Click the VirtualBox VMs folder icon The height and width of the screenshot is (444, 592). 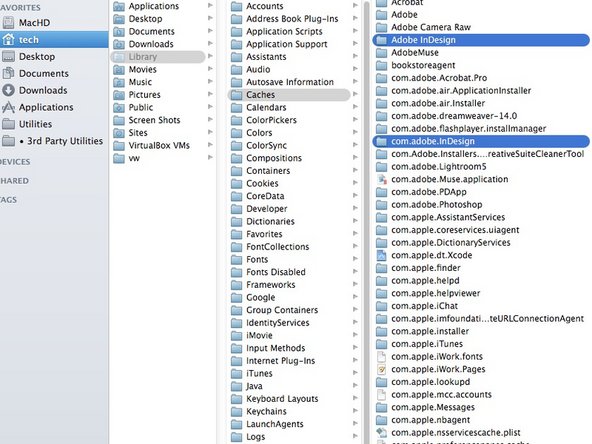(x=119, y=145)
